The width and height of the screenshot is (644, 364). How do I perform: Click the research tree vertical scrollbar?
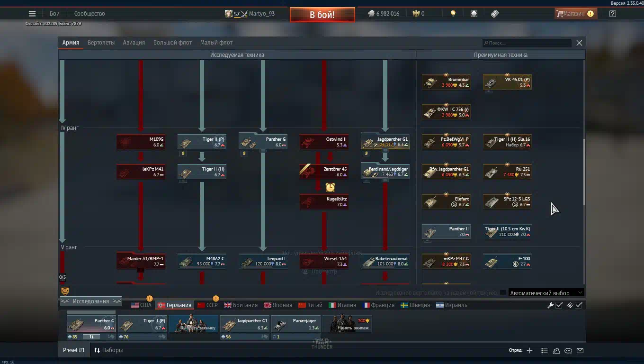(x=583, y=172)
